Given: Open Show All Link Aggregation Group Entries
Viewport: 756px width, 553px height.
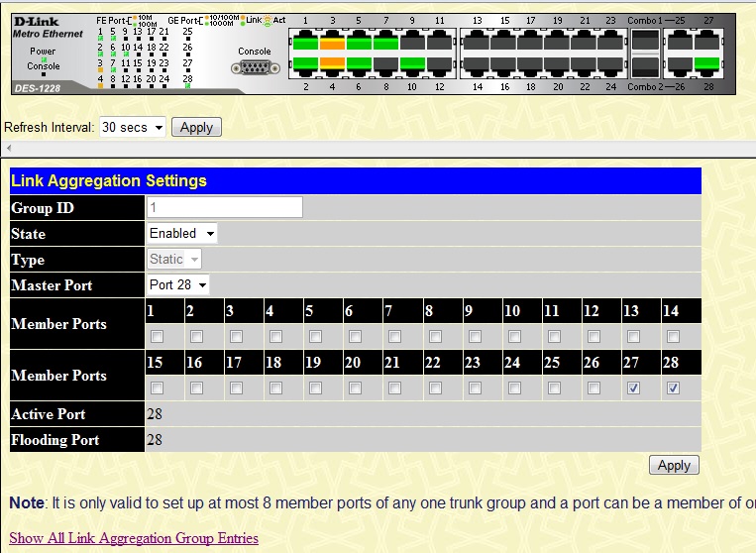Looking at the screenshot, I should [x=134, y=538].
